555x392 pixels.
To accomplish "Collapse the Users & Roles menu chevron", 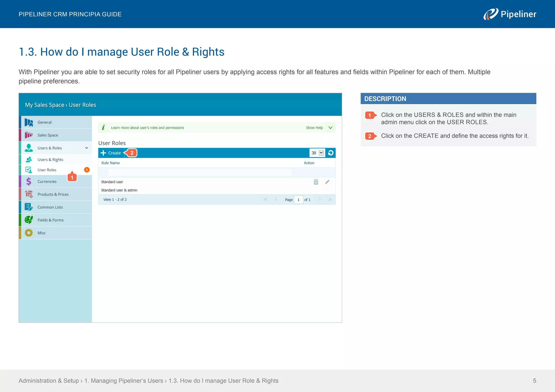I will (87, 148).
